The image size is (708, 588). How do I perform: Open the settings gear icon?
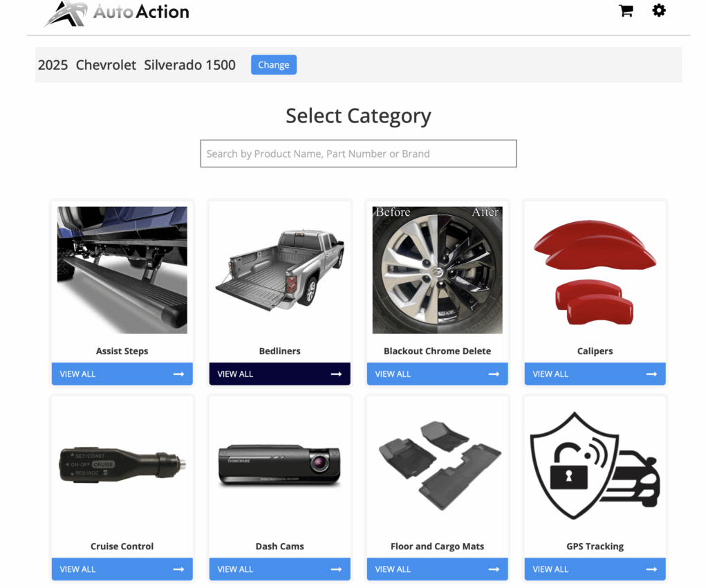coord(659,11)
